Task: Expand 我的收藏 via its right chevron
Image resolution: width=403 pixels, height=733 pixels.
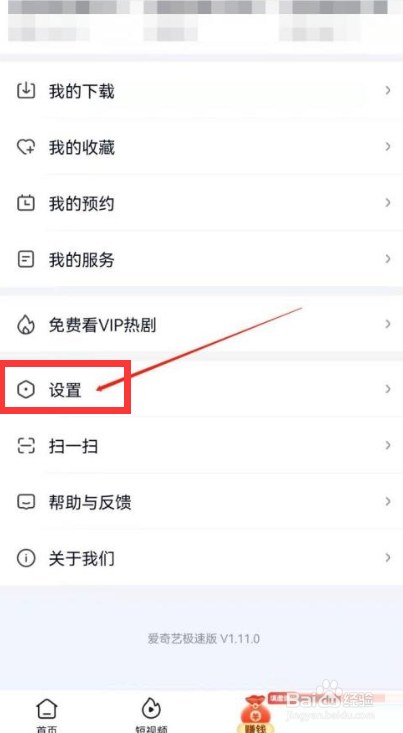Action: point(388,147)
